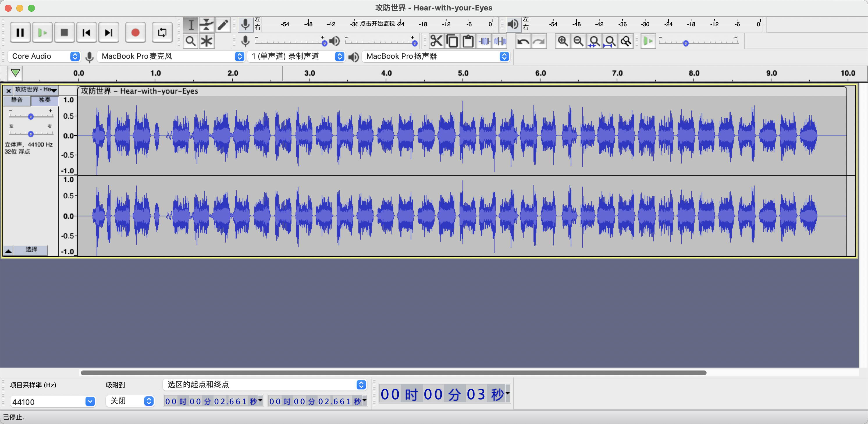The width and height of the screenshot is (868, 424).
Task: Toggle the zoom toggle button
Action: tap(626, 41)
